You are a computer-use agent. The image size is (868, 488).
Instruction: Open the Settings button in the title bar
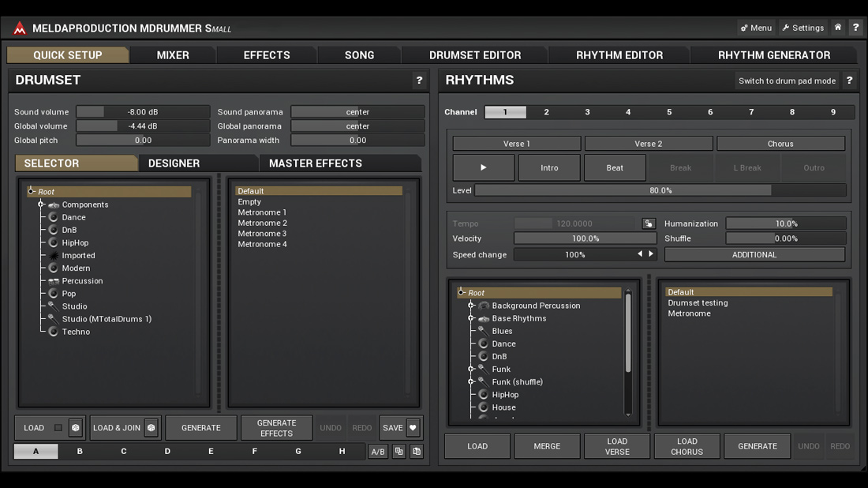[803, 28]
